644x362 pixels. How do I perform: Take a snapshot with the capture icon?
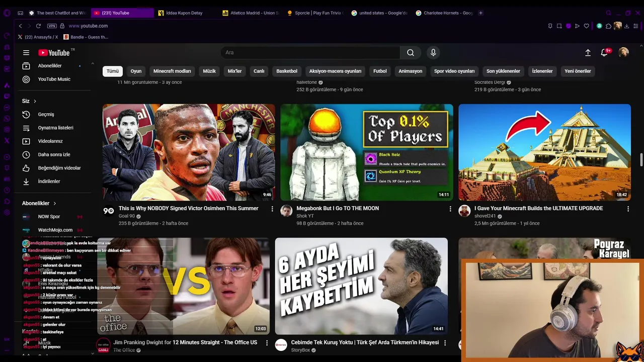pyautogui.click(x=559, y=26)
